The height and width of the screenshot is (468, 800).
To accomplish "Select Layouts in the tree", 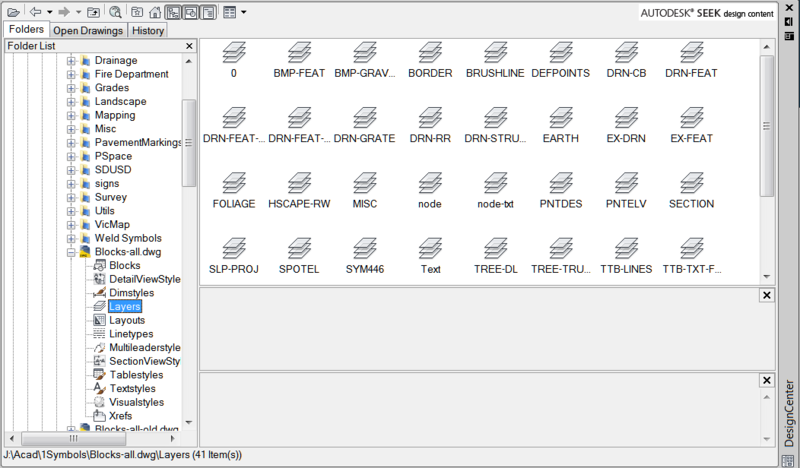I will pos(127,321).
